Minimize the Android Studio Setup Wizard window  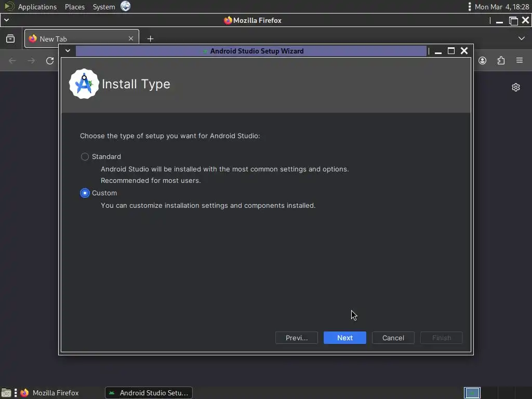pyautogui.click(x=438, y=51)
